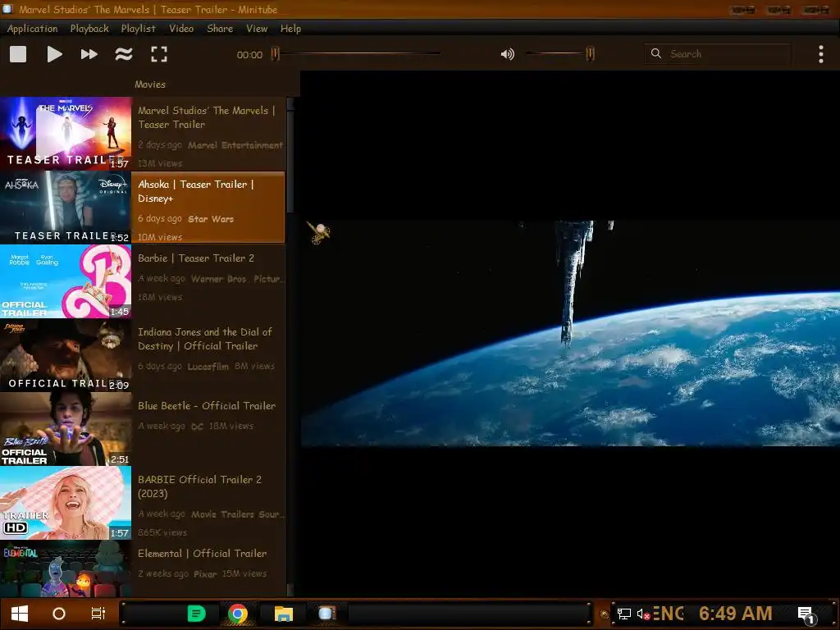The width and height of the screenshot is (840, 630).
Task: Select the Indiana Jones Official Trailer thumbnail
Action: 66,355
